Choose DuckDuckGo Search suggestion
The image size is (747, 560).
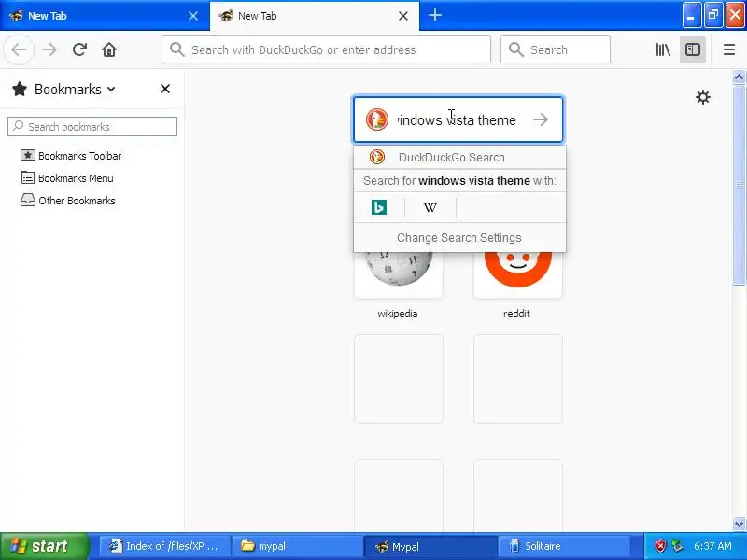pyautogui.click(x=459, y=157)
